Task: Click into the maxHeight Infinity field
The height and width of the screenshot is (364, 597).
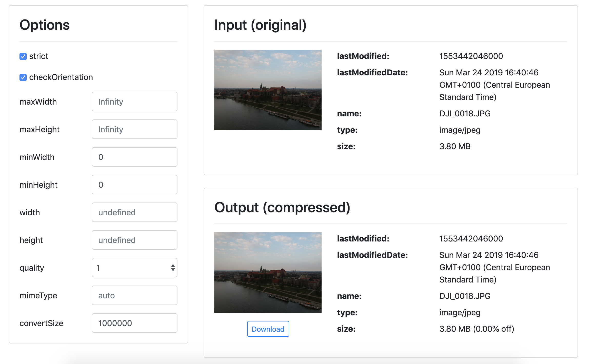Action: 134,129
